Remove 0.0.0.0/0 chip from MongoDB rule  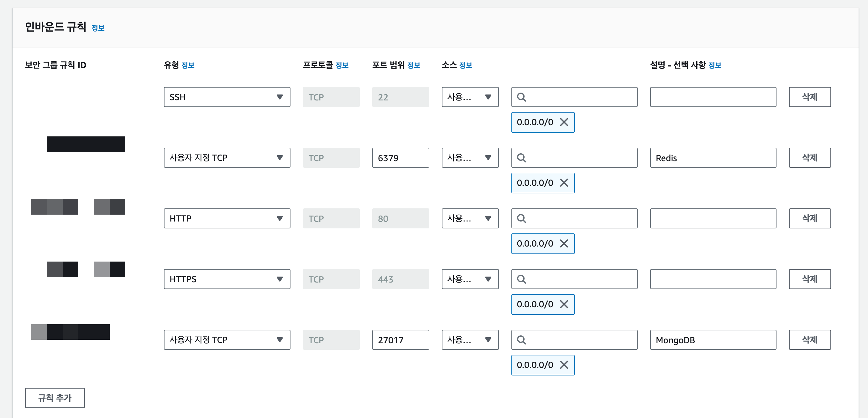(564, 365)
